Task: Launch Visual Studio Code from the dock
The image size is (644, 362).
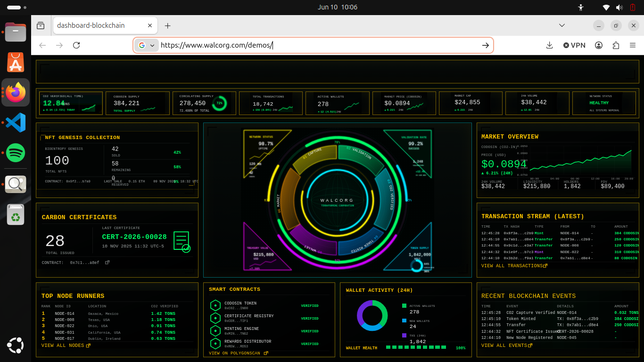Action: point(16,123)
